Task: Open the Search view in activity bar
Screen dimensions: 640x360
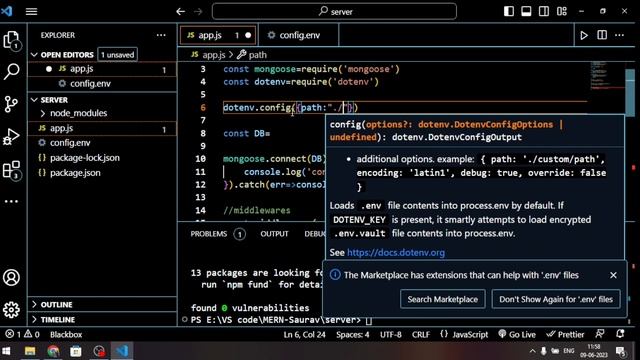Action: tap(11, 72)
